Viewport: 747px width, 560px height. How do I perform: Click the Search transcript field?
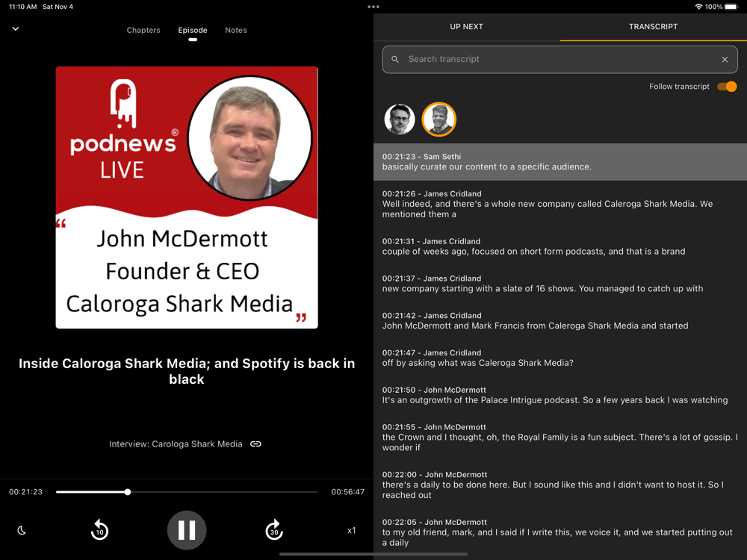560,60
